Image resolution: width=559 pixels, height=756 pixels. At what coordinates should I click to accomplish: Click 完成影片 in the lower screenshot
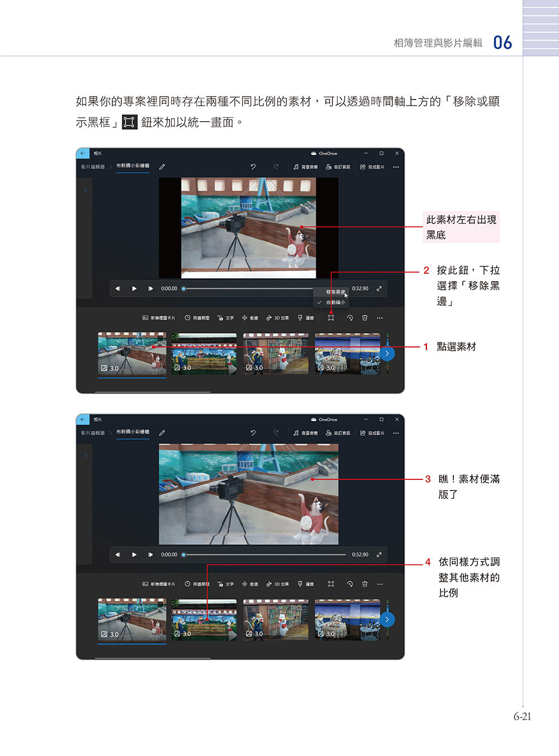coord(372,433)
